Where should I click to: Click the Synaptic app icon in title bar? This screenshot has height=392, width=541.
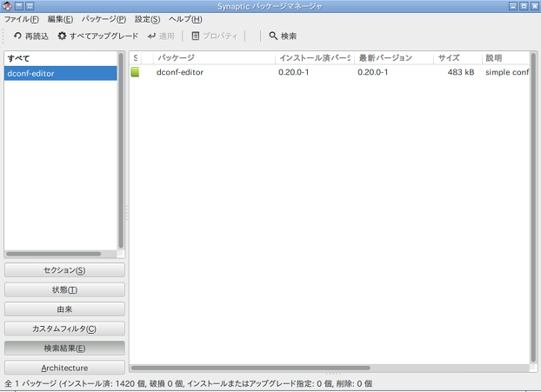coord(7,6)
